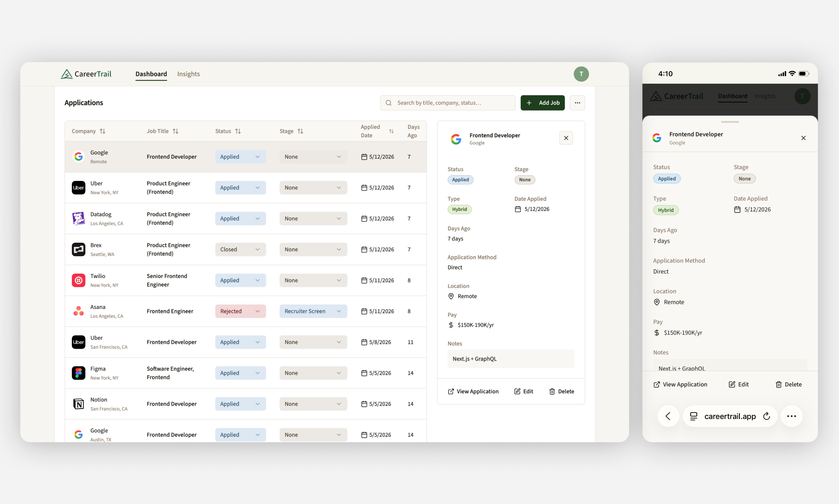Open Stage dropdown for Notion row
Image resolution: width=839 pixels, height=504 pixels.
pyautogui.click(x=313, y=404)
